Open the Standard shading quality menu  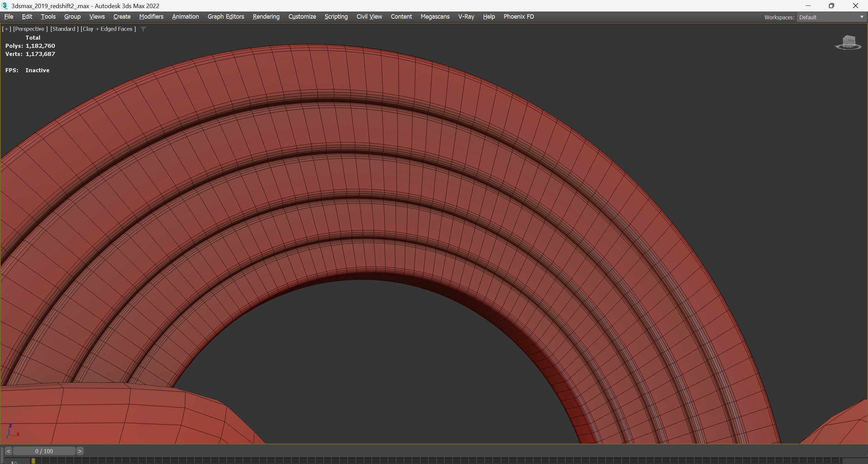coord(64,29)
